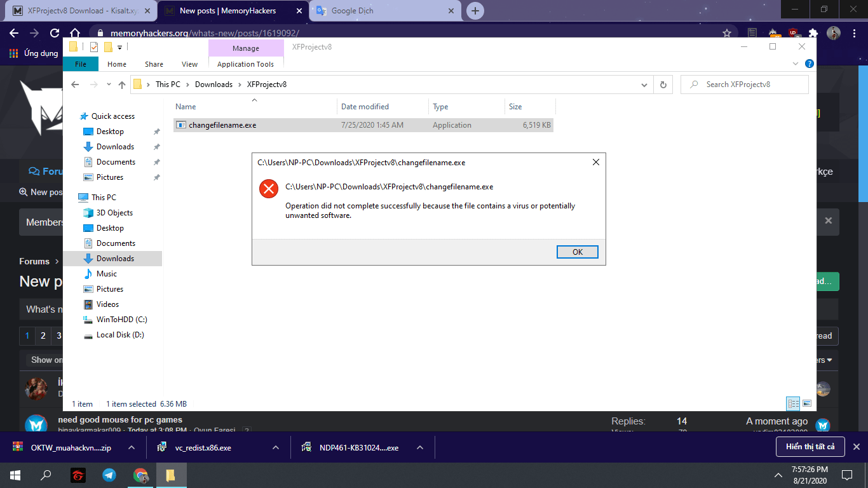Expand the ribbon with chevron arrow
868x488 pixels.
(796, 64)
